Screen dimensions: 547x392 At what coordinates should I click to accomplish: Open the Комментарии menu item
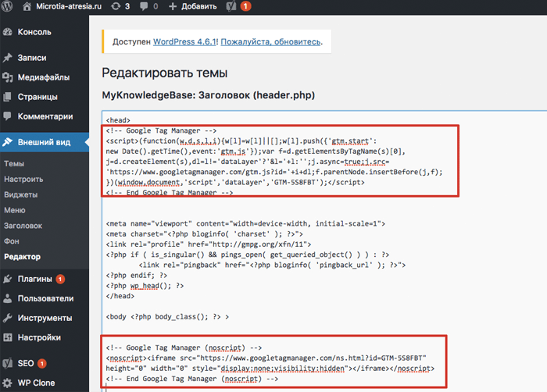tap(45, 116)
